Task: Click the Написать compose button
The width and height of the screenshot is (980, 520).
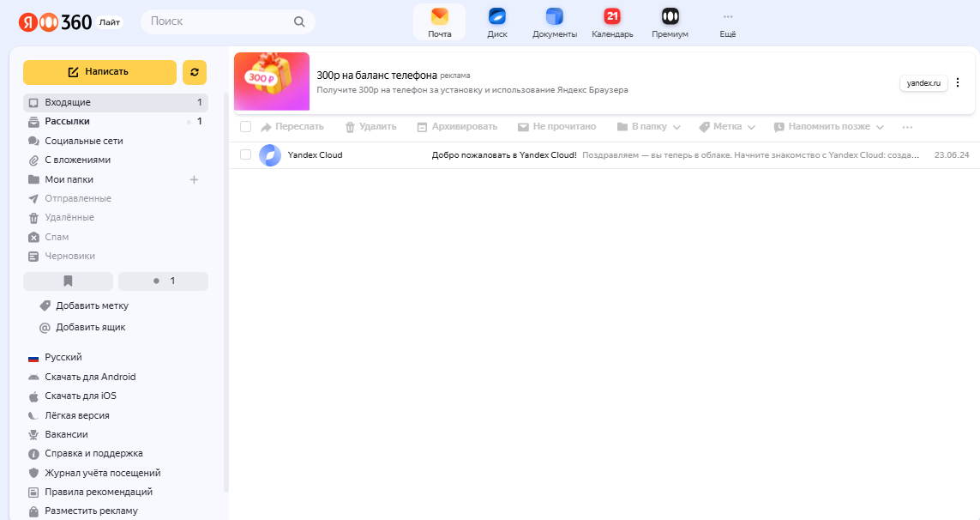Action: (100, 72)
